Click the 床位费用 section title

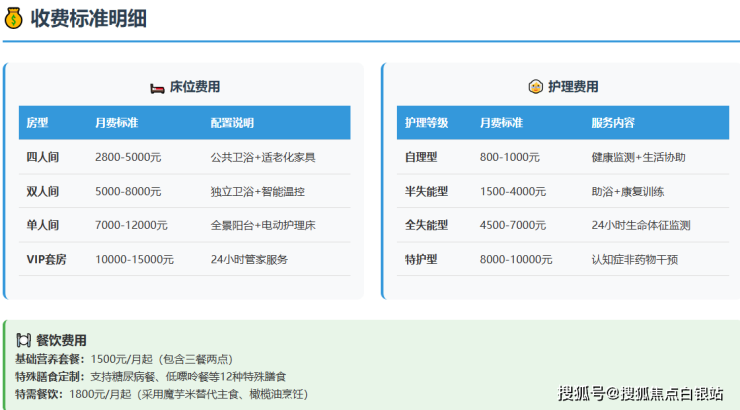[x=195, y=87]
